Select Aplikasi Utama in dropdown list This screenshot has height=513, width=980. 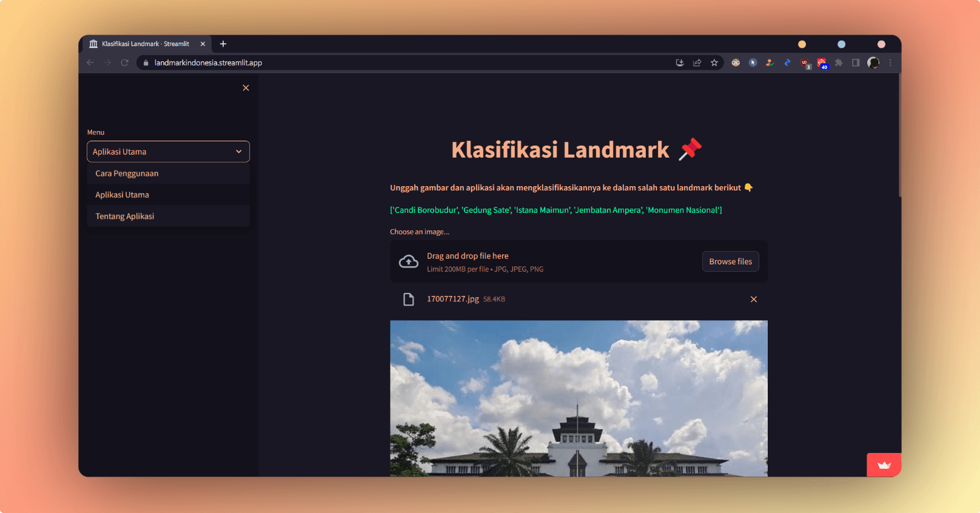tap(122, 195)
